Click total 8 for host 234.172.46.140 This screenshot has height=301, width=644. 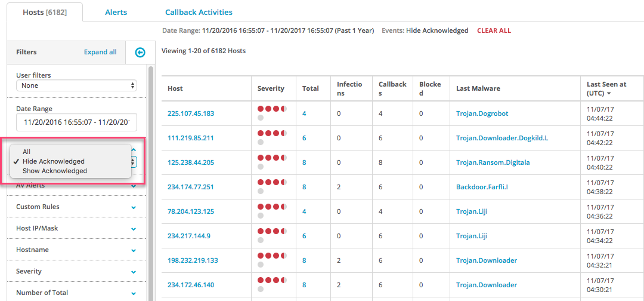[x=304, y=284]
